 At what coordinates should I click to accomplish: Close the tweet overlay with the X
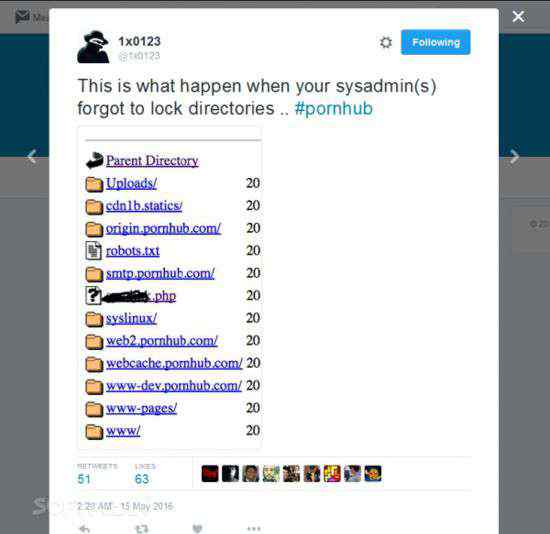click(x=518, y=16)
